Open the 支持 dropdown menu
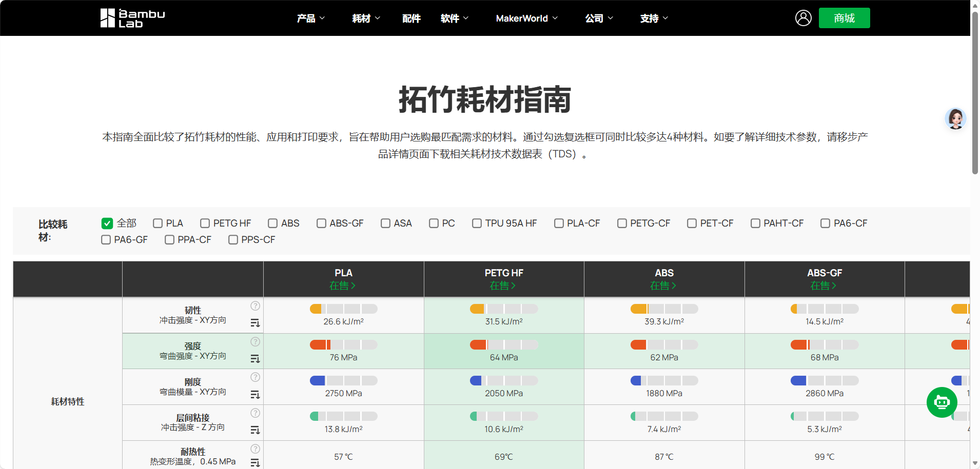The width and height of the screenshot is (980, 469). pos(654,18)
